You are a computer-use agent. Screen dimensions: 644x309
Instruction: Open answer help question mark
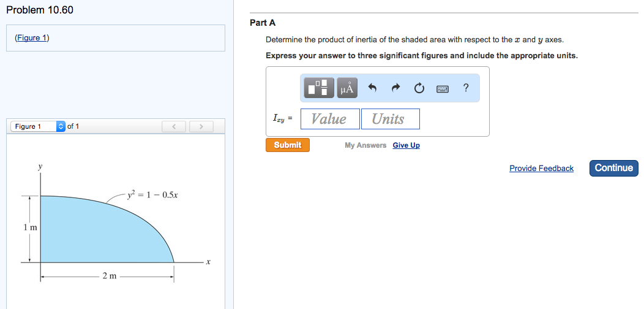click(466, 88)
